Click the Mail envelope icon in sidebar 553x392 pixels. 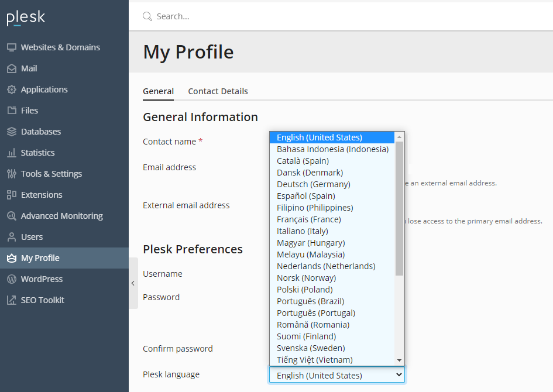tap(12, 68)
